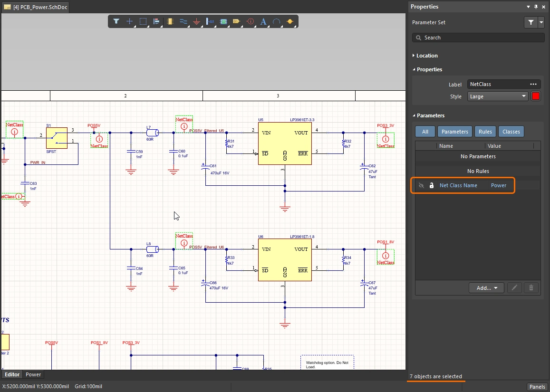Select the Place Arc drawing tool
Image resolution: width=550 pixels, height=392 pixels.
[x=277, y=21]
